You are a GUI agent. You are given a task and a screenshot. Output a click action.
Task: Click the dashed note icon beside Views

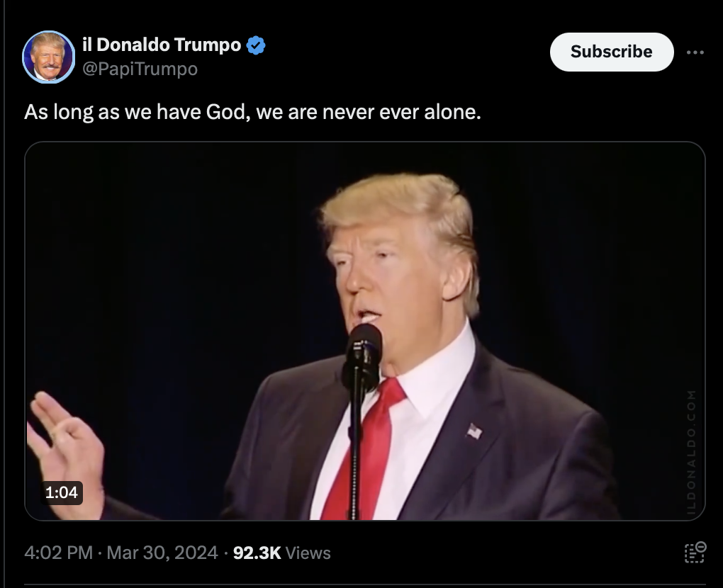pyautogui.click(x=695, y=553)
